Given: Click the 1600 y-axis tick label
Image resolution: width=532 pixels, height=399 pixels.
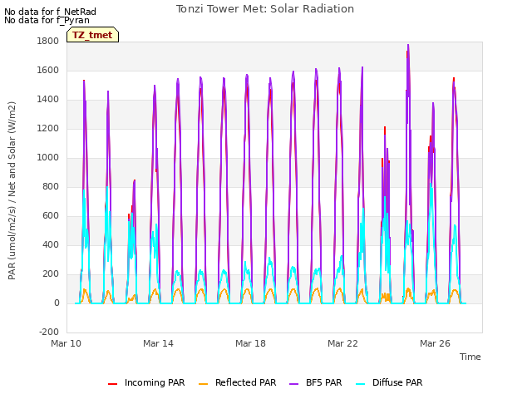Looking at the screenshot, I should (x=48, y=70).
